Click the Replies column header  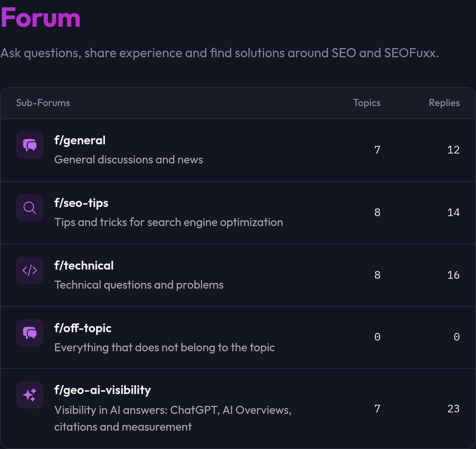(x=444, y=103)
